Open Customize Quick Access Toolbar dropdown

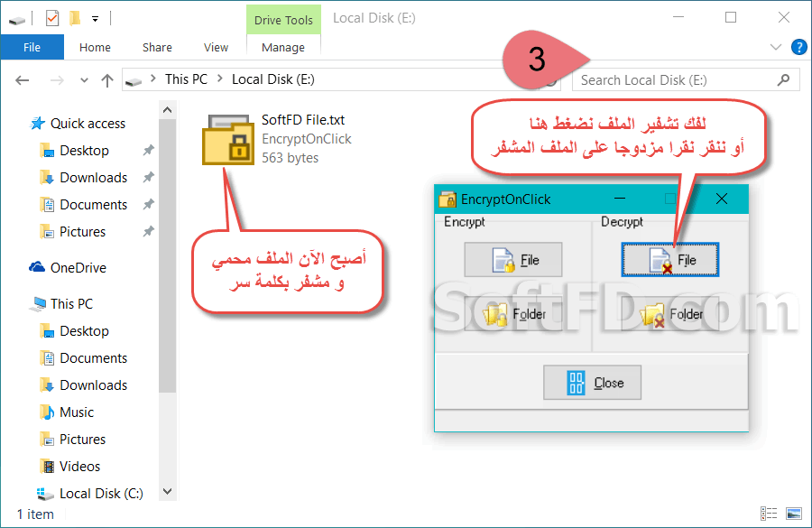coord(96,19)
